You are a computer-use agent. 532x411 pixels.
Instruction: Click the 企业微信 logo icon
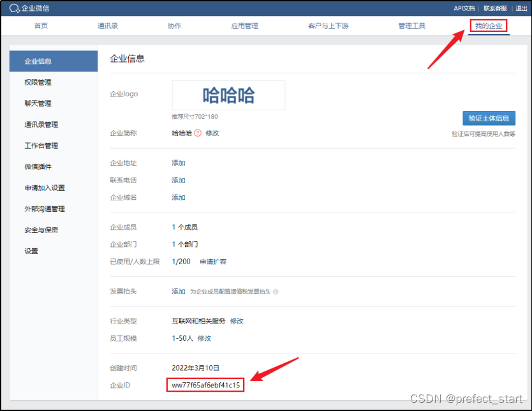pos(14,8)
